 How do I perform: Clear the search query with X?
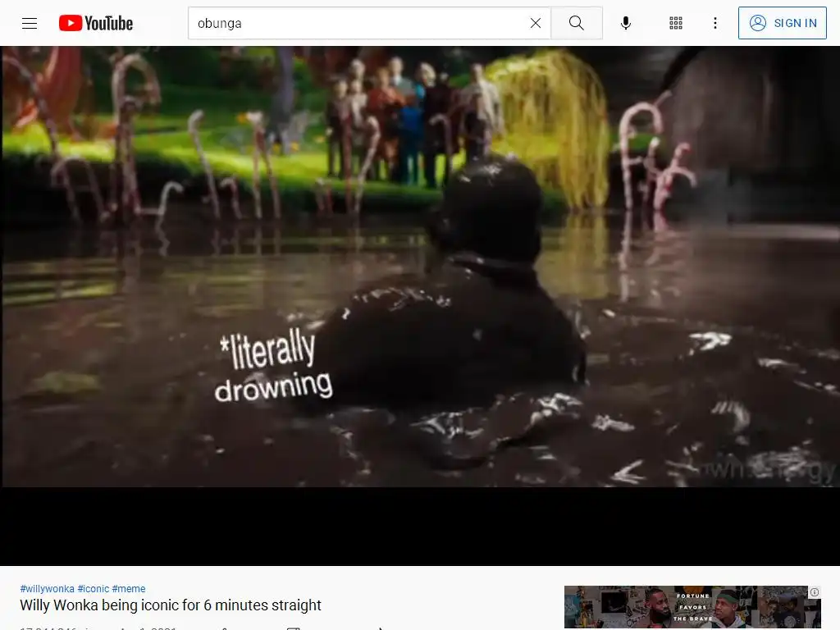(x=535, y=23)
